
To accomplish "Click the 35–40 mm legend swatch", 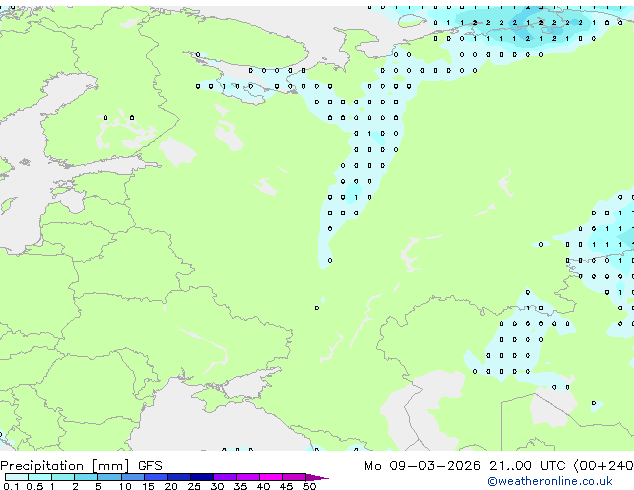I will (248, 477).
